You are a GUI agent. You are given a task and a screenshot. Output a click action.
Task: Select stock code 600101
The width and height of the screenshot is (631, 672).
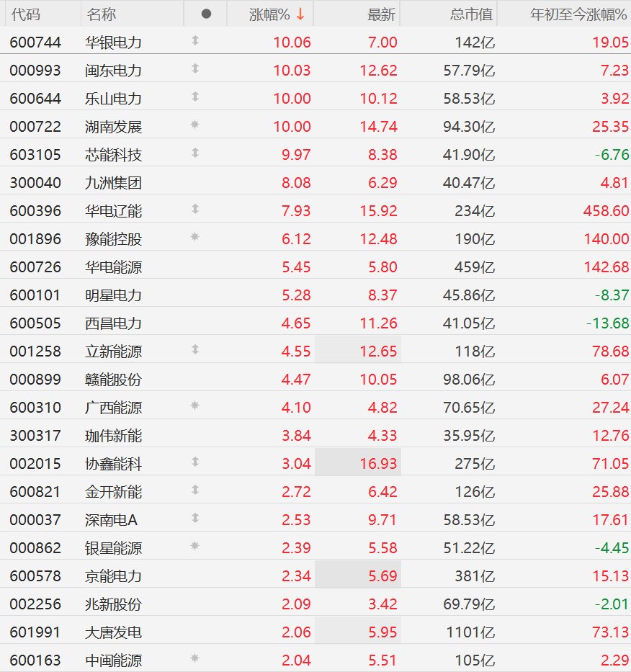pos(35,295)
